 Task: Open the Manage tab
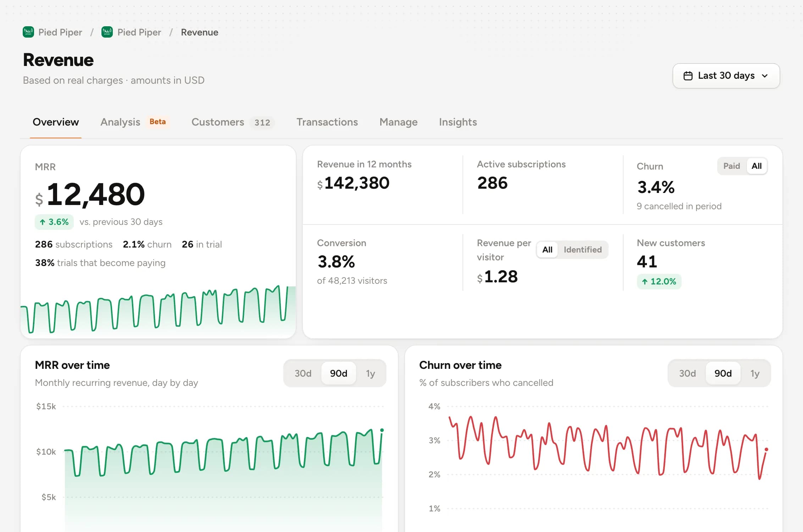point(398,122)
